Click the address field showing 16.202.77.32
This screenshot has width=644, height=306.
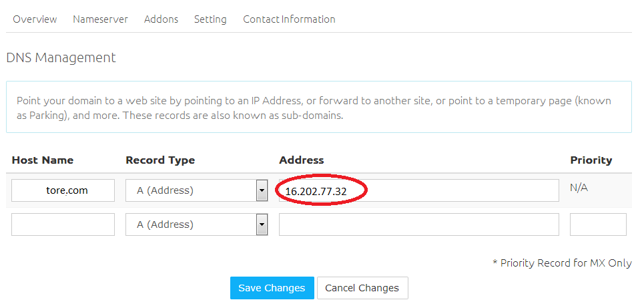coord(418,190)
